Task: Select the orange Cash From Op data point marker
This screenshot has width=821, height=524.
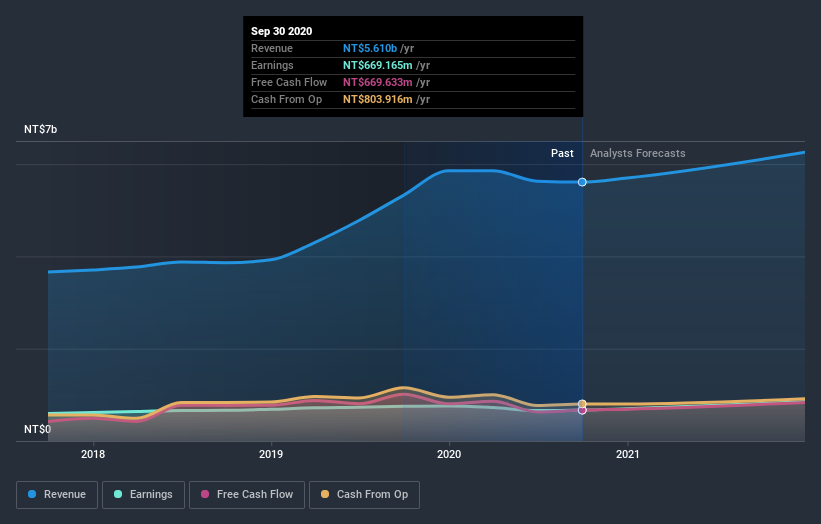Action: [x=582, y=404]
